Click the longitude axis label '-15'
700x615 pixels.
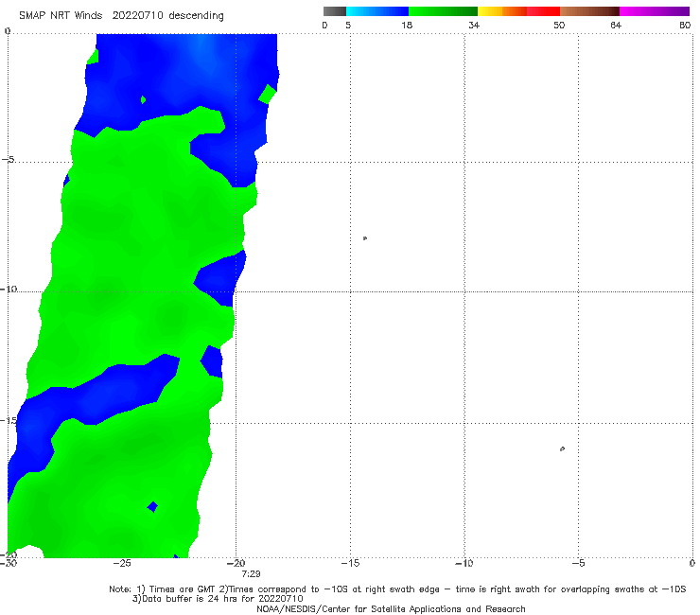[350, 563]
